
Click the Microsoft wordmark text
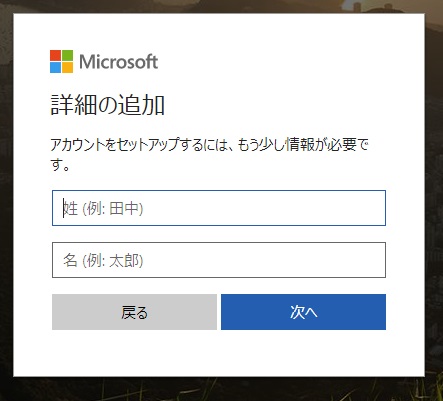point(118,62)
